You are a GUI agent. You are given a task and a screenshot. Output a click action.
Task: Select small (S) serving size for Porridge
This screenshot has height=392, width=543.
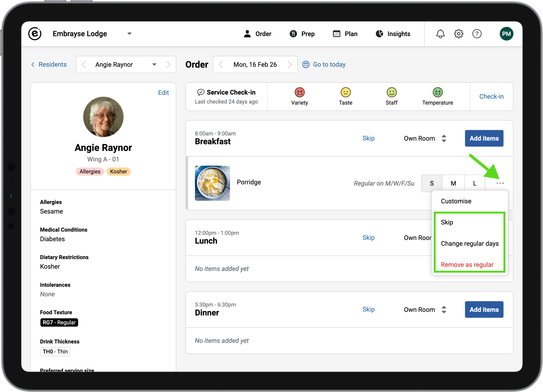pos(432,183)
